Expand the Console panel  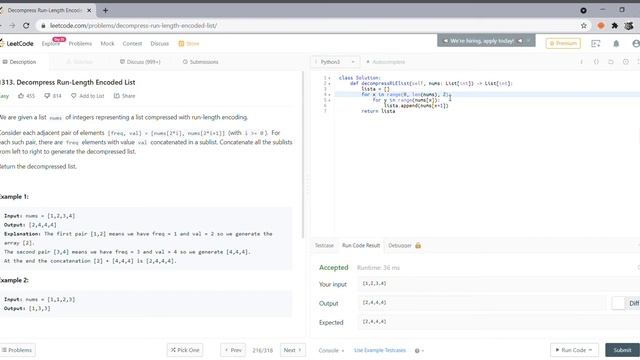pos(331,350)
